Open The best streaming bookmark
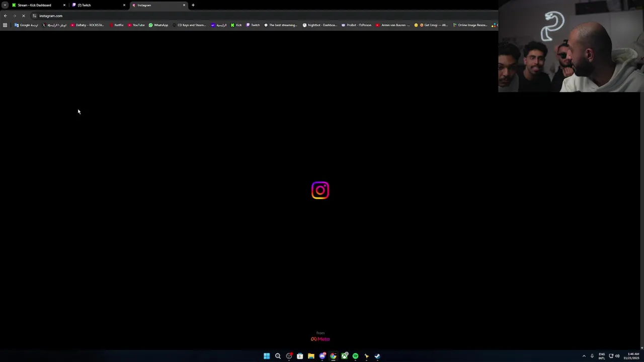Screen dimensions: 644x362 click(281, 25)
